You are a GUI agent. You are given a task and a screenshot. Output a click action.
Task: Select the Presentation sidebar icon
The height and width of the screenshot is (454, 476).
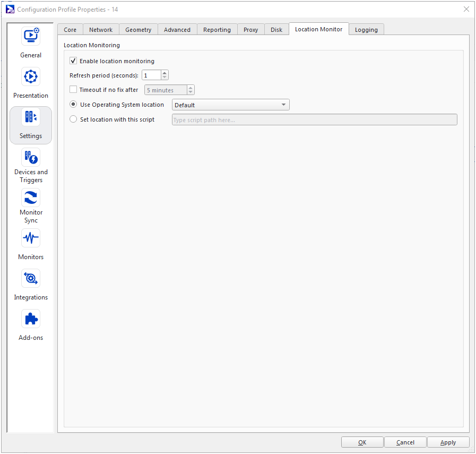[x=31, y=76]
